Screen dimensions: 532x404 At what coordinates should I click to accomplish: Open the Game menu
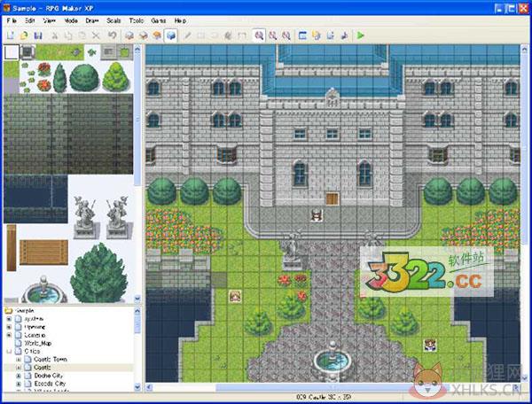pyautogui.click(x=159, y=20)
